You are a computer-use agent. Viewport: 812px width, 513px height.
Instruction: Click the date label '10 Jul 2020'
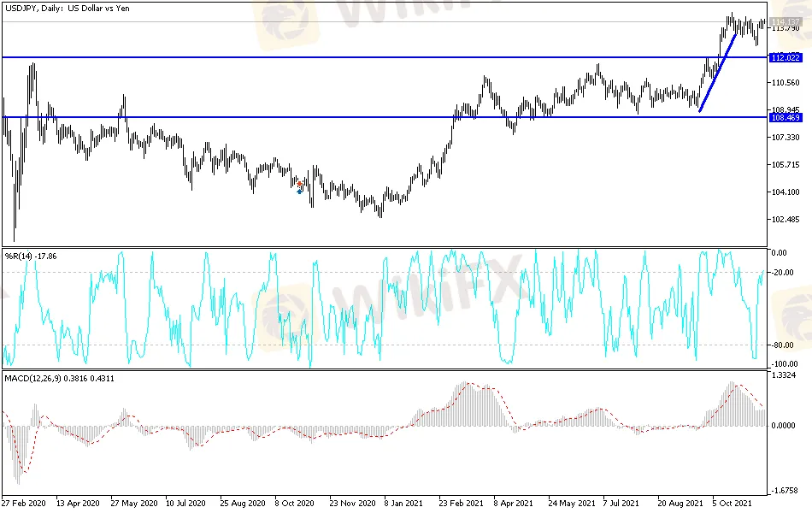coord(185,503)
